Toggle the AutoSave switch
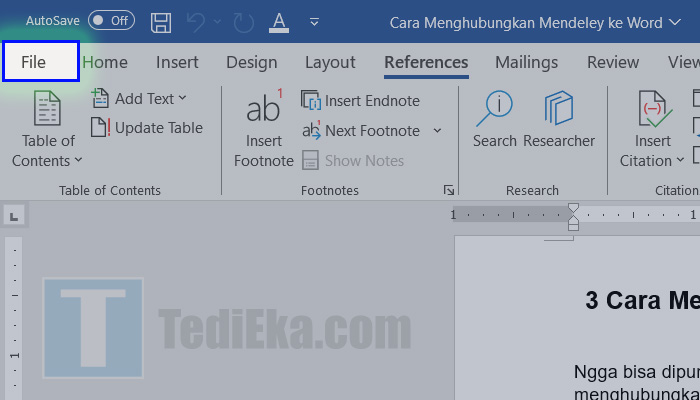This screenshot has width=700, height=400. pos(111,21)
